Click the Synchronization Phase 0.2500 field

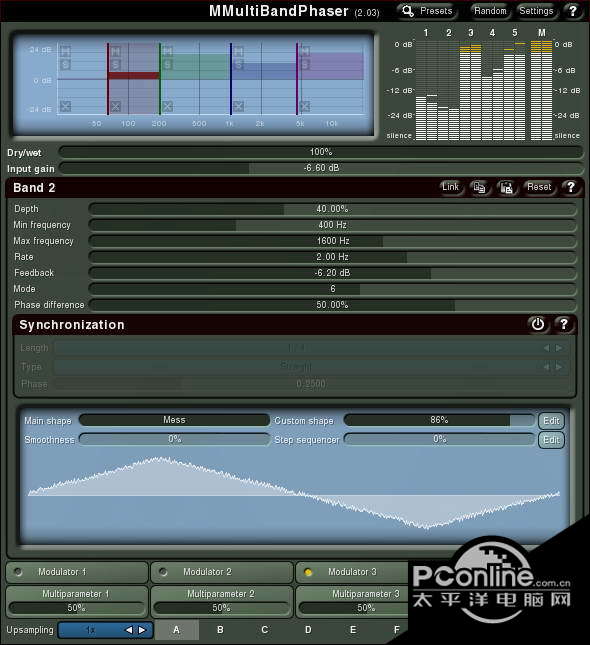point(311,384)
